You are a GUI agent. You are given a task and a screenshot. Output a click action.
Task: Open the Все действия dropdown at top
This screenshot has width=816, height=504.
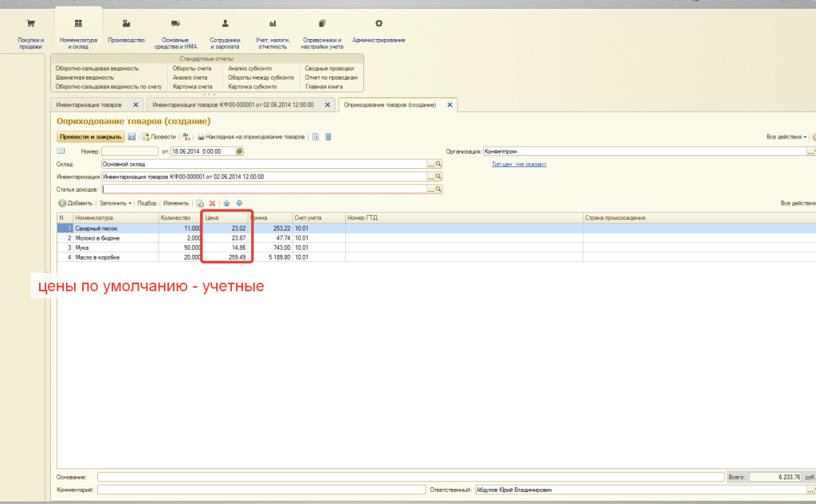(x=787, y=137)
